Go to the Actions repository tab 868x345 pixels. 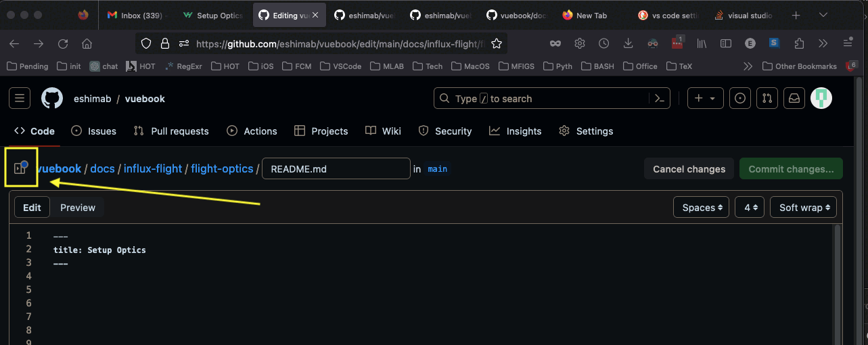tap(252, 131)
